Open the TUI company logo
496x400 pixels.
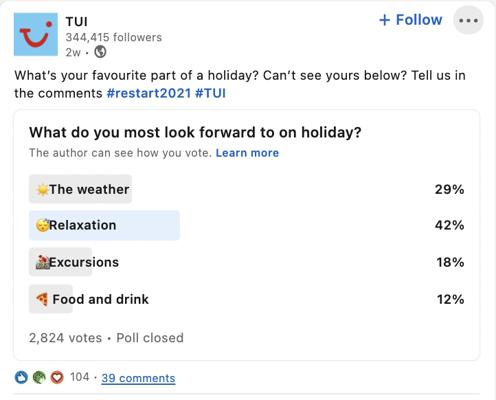pyautogui.click(x=36, y=34)
